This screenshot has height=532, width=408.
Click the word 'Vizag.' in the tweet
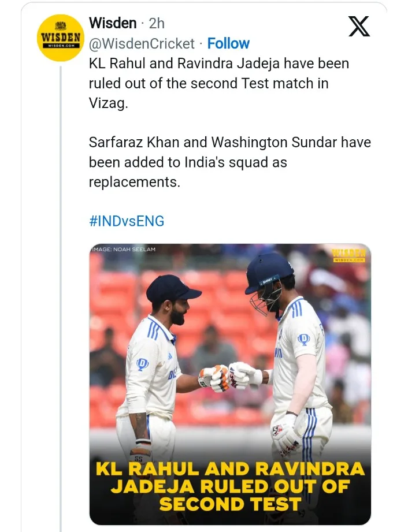[106, 103]
